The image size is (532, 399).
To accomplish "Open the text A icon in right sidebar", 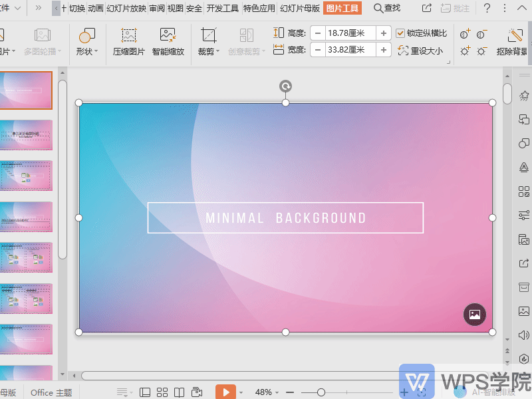I will click(524, 167).
